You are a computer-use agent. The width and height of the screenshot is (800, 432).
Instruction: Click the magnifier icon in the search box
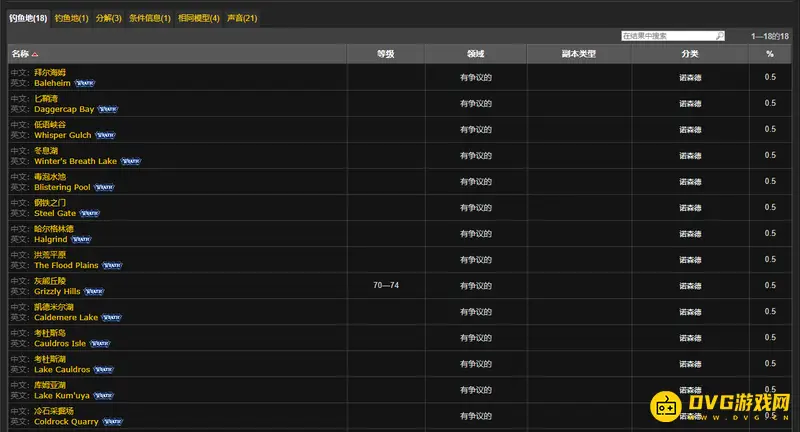pos(719,36)
